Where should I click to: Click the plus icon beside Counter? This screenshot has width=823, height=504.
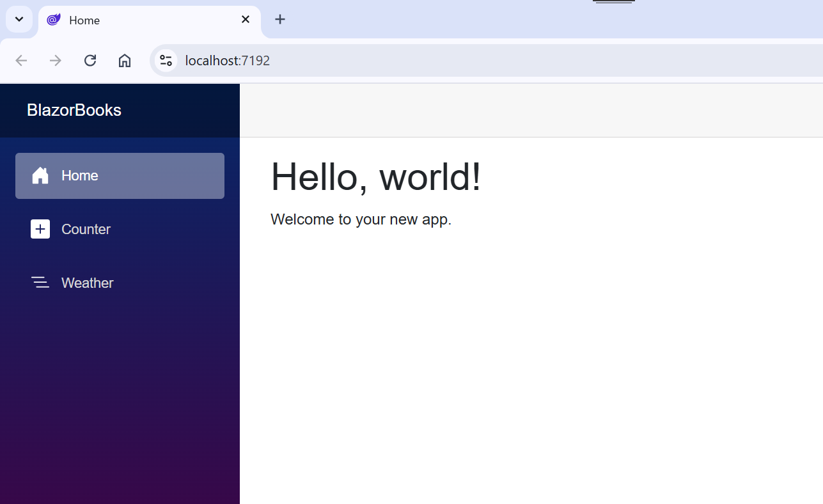click(x=40, y=229)
